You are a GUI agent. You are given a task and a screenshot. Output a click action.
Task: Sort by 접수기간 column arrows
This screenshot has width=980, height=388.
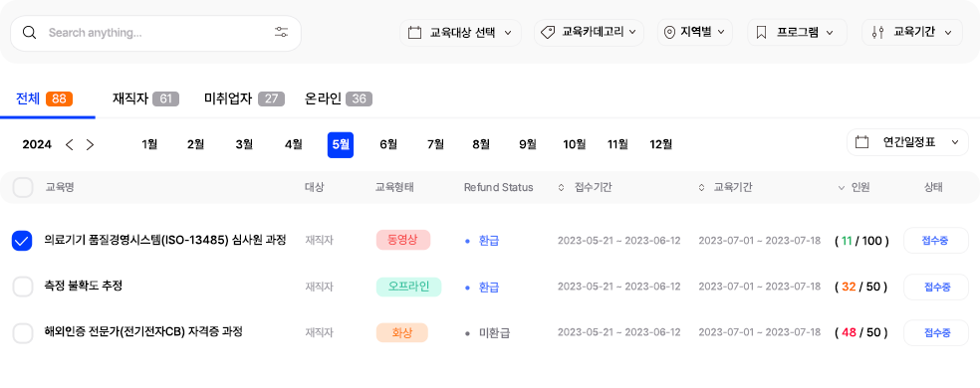point(561,187)
